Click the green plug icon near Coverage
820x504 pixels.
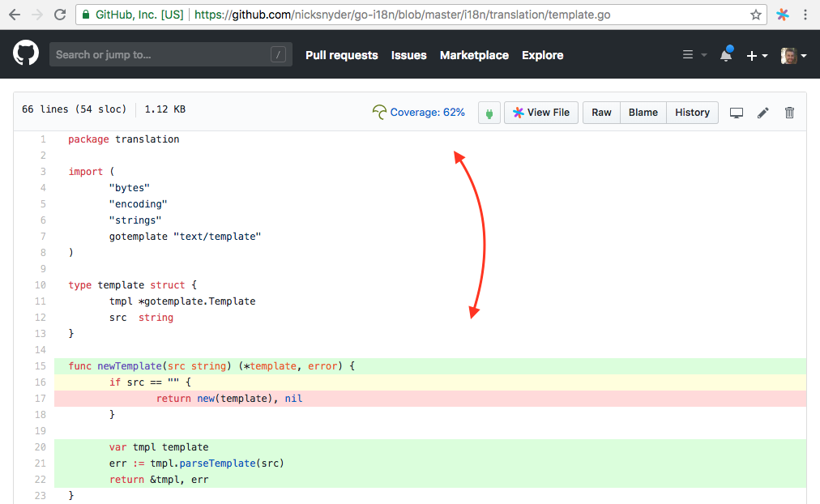[489, 113]
